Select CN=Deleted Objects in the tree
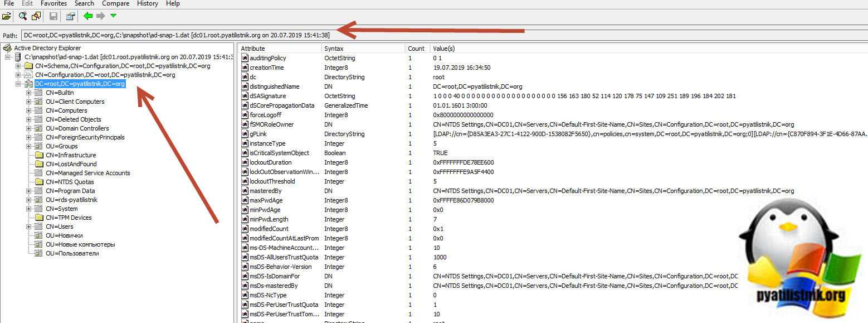 coord(74,119)
